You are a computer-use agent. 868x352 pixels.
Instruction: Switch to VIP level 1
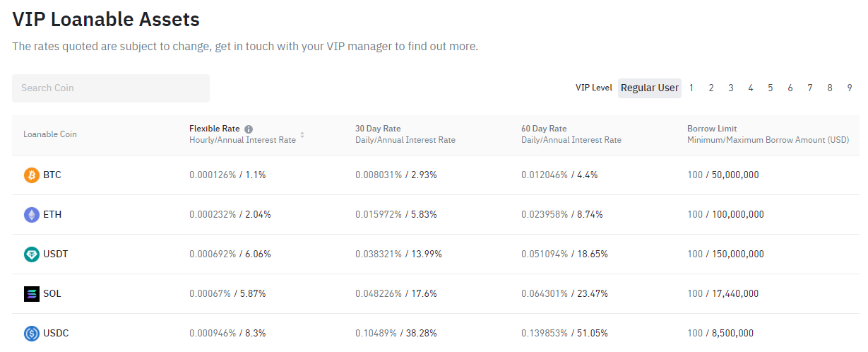691,88
